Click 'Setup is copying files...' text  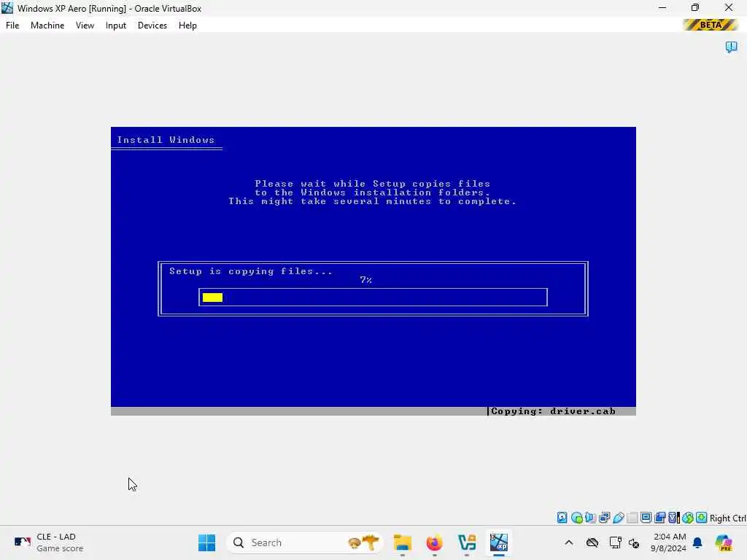(251, 271)
